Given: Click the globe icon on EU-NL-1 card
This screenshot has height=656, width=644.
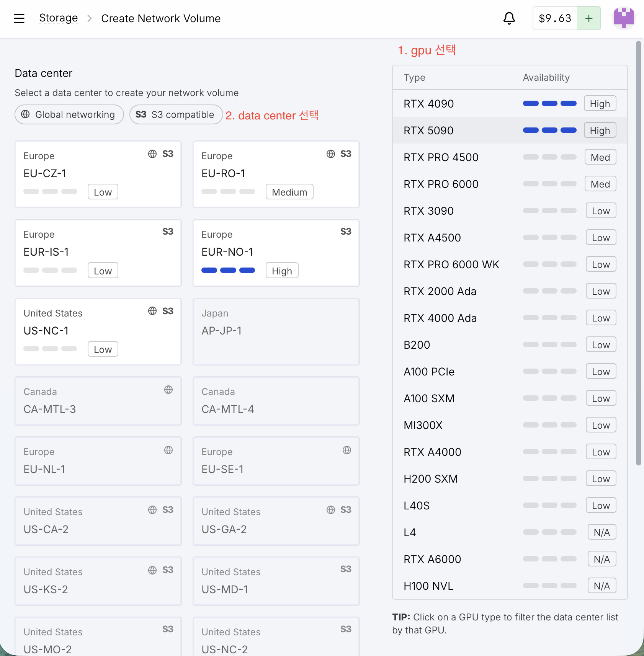Looking at the screenshot, I should (168, 450).
